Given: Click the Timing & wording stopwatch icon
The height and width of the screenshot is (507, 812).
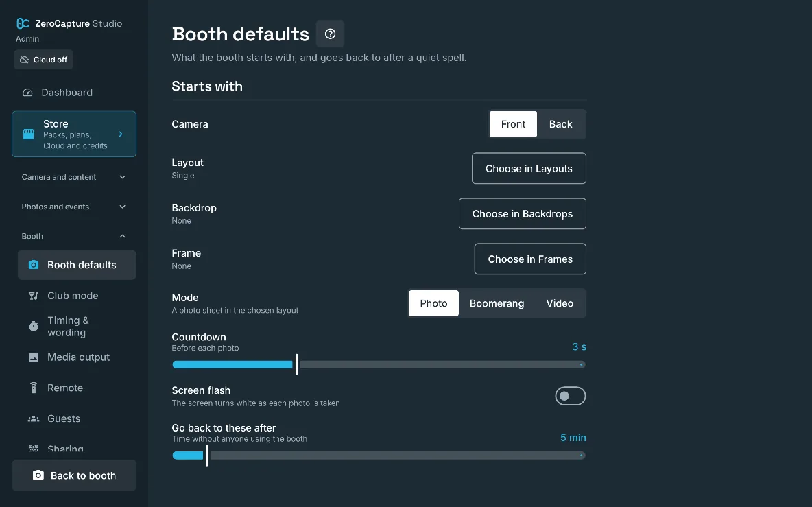Looking at the screenshot, I should (34, 327).
